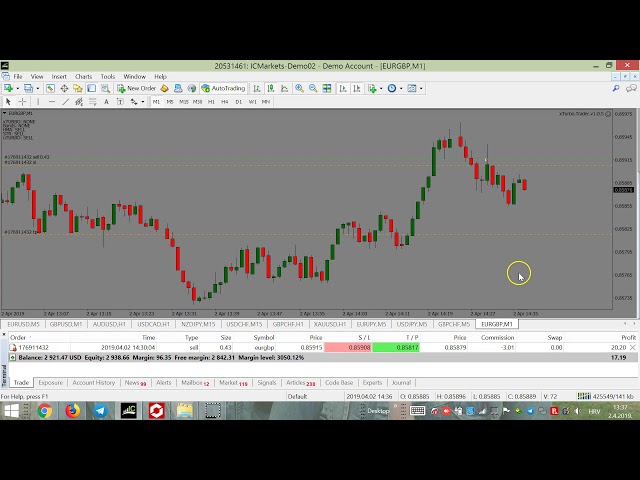Switch to the Account History tab
The width and height of the screenshot is (640, 480).
point(93,382)
